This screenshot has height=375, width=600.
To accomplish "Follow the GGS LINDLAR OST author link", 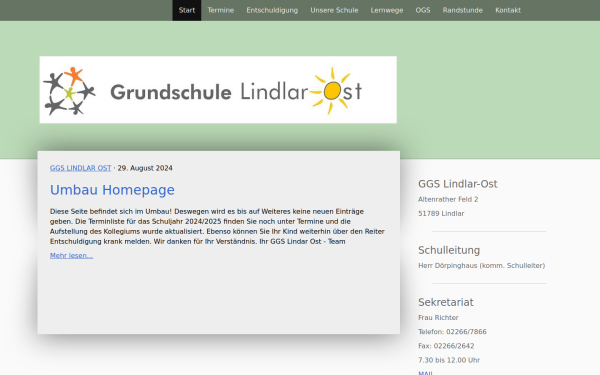I will point(80,168).
